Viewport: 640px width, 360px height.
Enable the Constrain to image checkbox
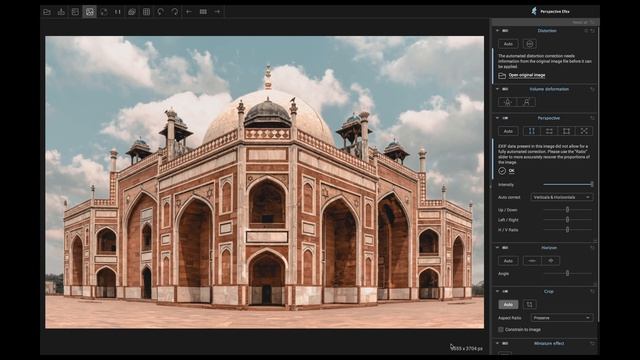(501, 329)
